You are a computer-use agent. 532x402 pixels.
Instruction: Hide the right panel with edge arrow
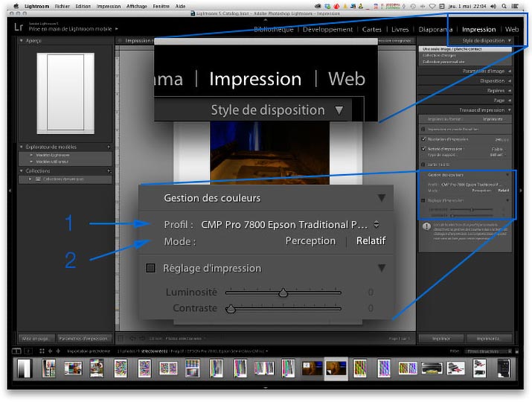tap(521, 191)
